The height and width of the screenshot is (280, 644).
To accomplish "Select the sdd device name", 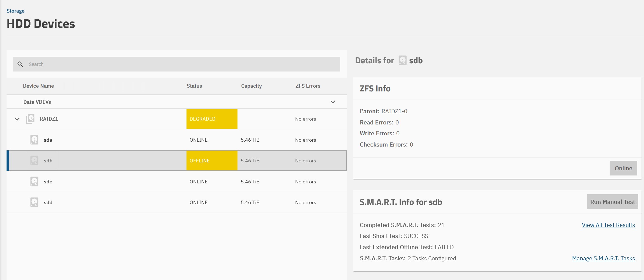I will point(48,202).
